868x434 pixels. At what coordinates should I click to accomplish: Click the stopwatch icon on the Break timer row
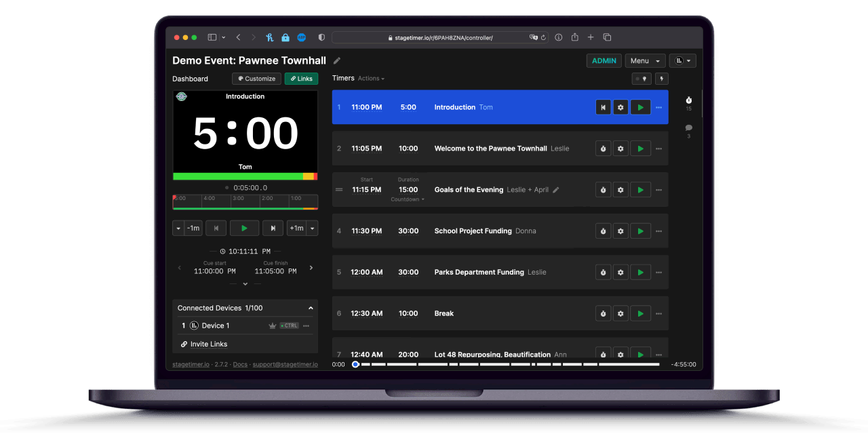point(603,313)
